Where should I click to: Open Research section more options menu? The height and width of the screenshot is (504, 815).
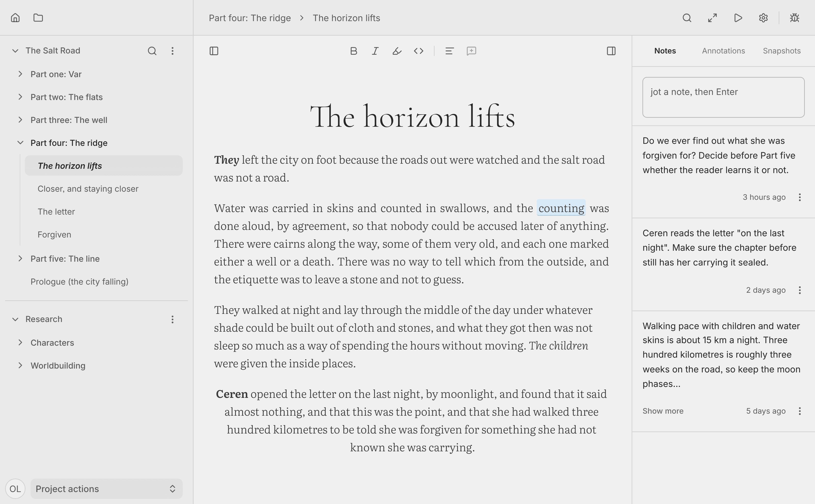pos(172,319)
